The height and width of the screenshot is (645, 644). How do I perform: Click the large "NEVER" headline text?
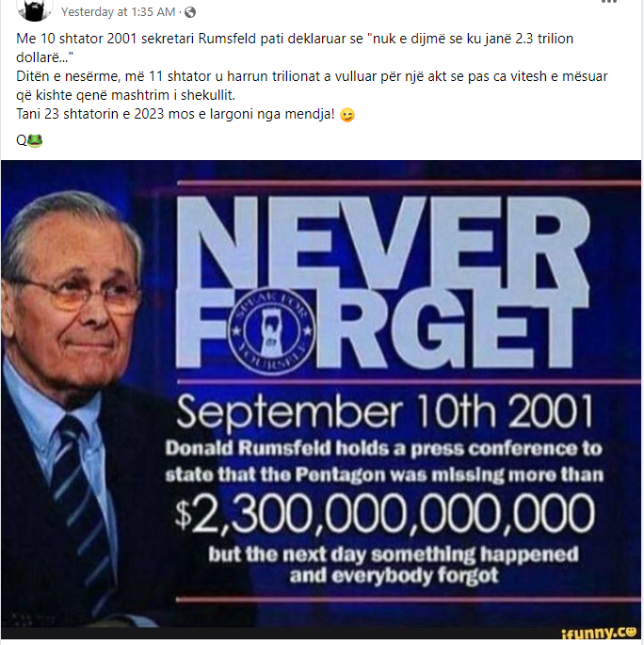[x=383, y=243]
